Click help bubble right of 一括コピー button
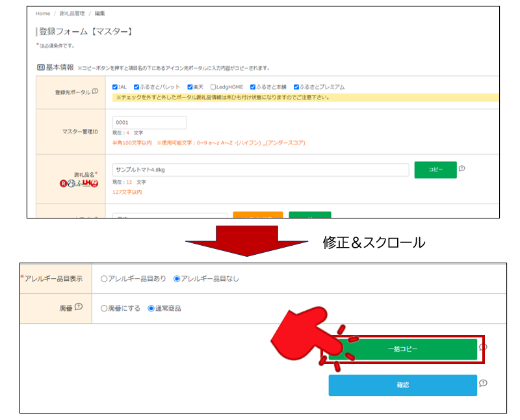This screenshot has width=520, height=420. pos(483,347)
